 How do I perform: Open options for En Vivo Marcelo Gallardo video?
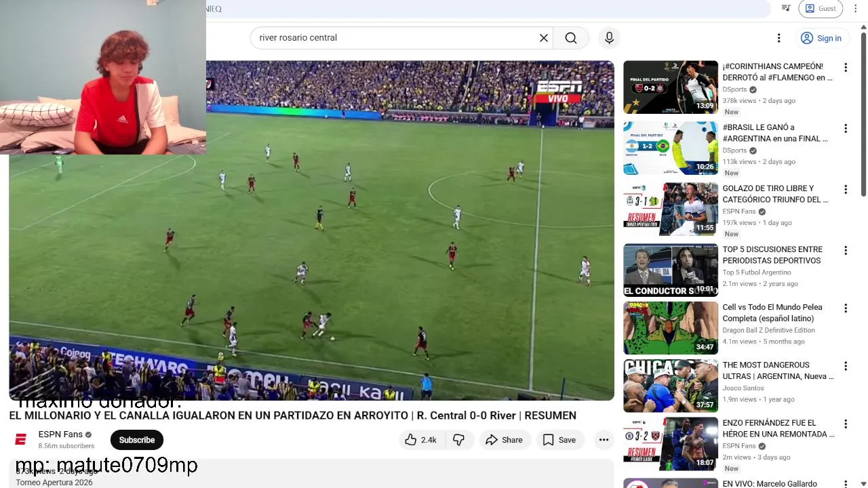click(x=845, y=483)
